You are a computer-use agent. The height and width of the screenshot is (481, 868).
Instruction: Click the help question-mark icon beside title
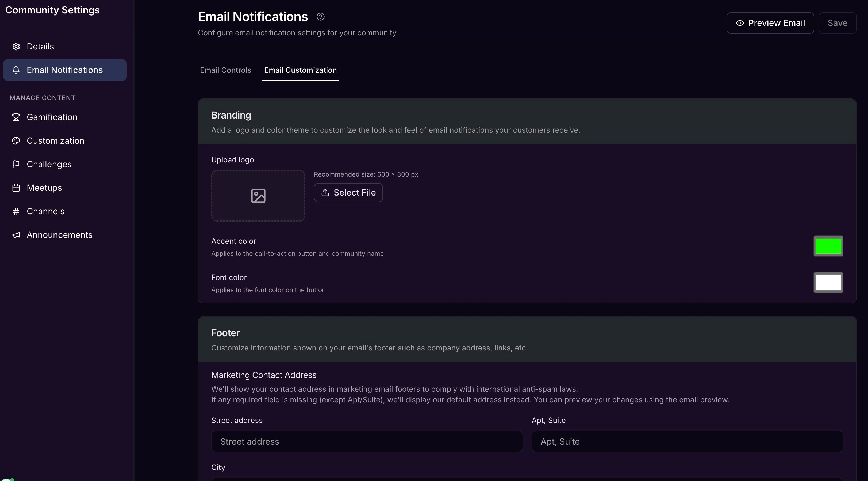(x=320, y=17)
